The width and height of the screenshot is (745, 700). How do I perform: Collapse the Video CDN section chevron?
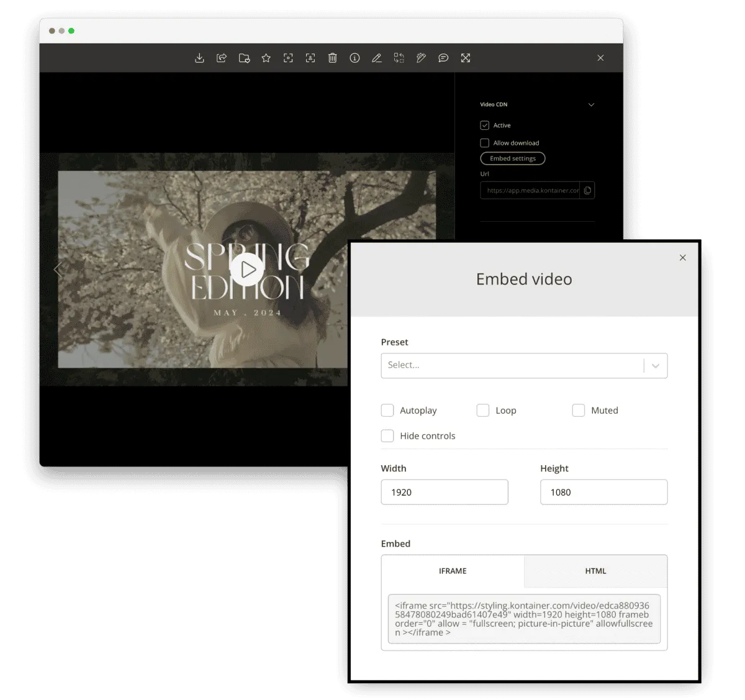click(x=591, y=105)
